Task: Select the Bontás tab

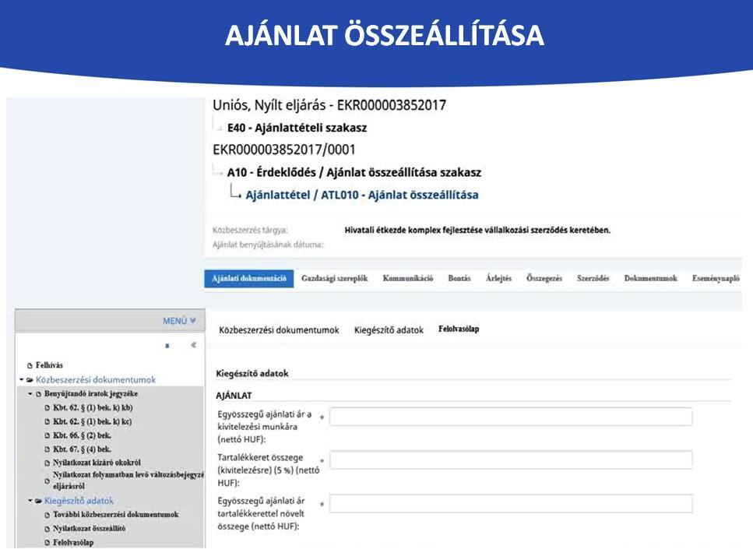Action: [459, 279]
